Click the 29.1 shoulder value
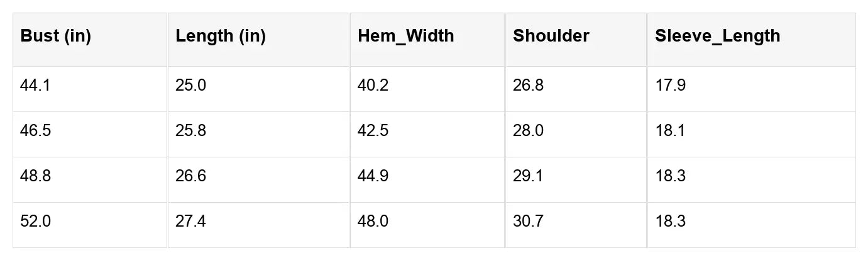The height and width of the screenshot is (260, 868). pos(528,176)
